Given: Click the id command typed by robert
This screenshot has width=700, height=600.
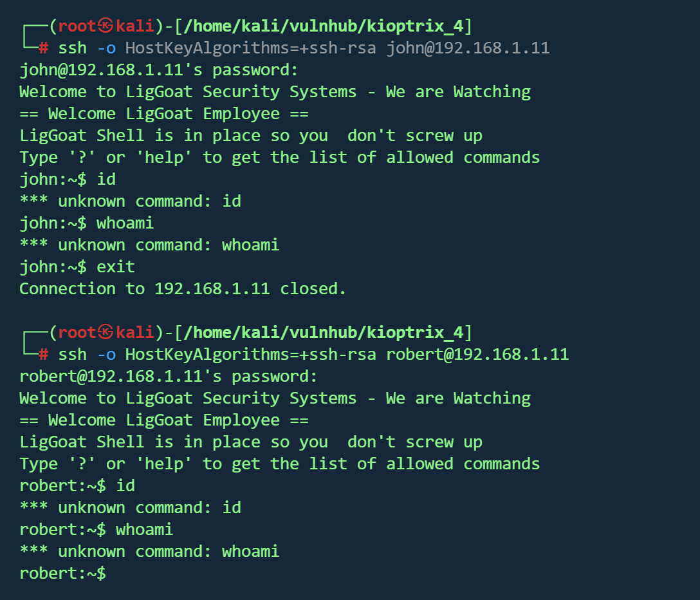Looking at the screenshot, I should coord(125,486).
